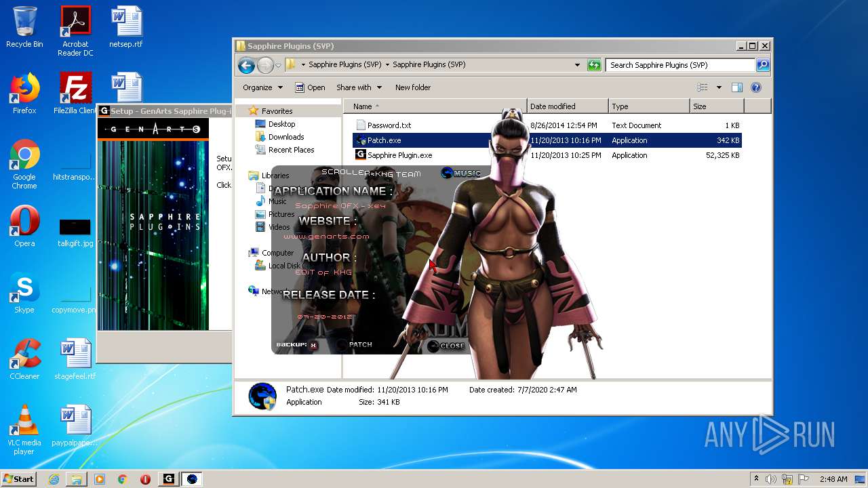Open Skype desktop shortcut
Image resolution: width=868 pixels, height=488 pixels.
click(24, 293)
